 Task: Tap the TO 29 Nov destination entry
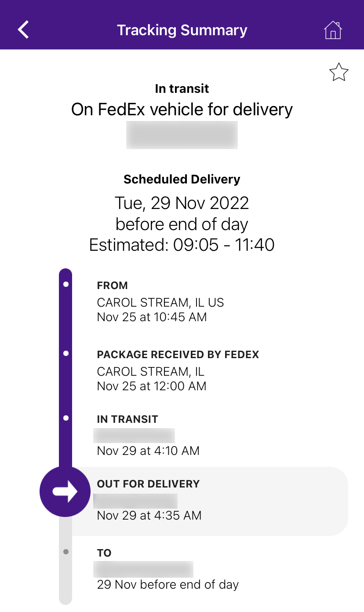coord(168,569)
